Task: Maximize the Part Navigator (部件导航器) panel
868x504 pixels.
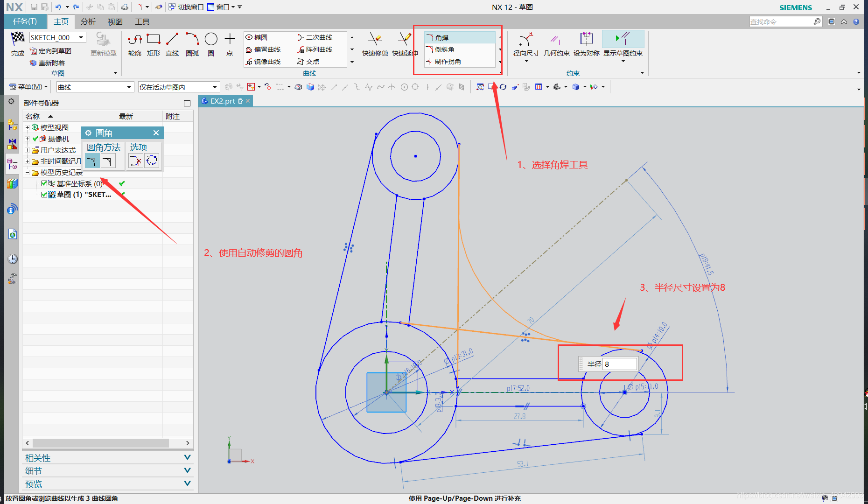Action: click(187, 103)
